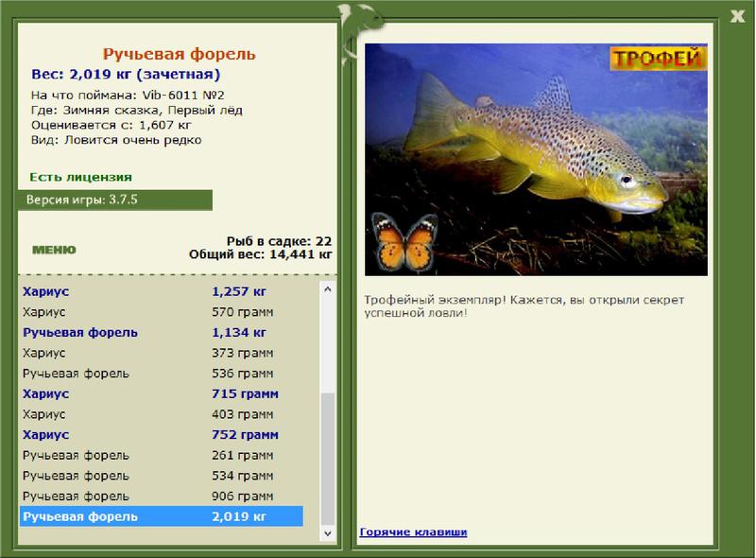
Task: Click 'Вид: Ловится очень редко'
Action: tap(116, 140)
